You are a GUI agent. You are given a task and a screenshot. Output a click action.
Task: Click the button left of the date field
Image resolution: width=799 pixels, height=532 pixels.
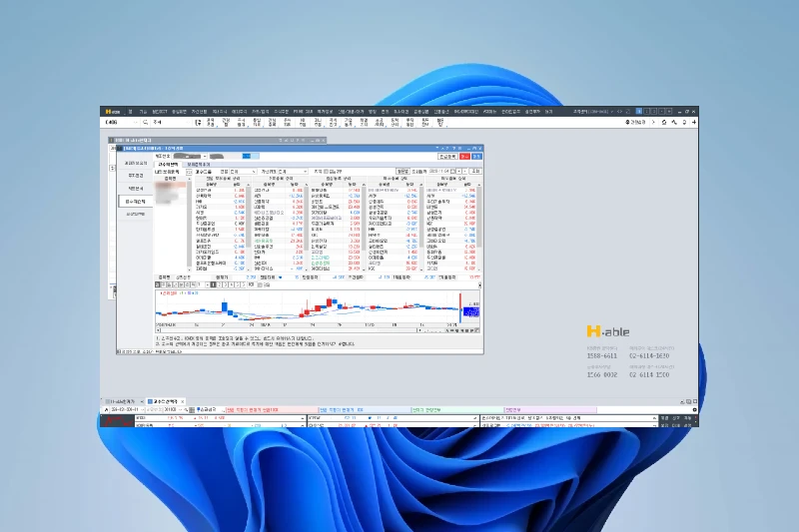click(x=402, y=172)
